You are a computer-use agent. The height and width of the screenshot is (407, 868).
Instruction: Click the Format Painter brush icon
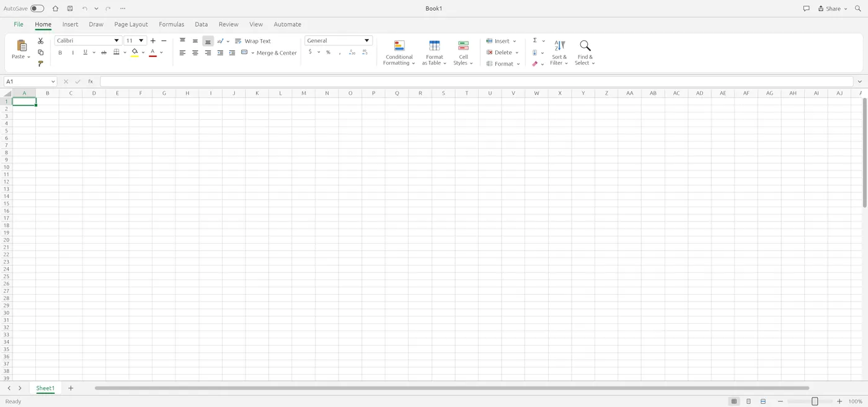click(x=41, y=64)
